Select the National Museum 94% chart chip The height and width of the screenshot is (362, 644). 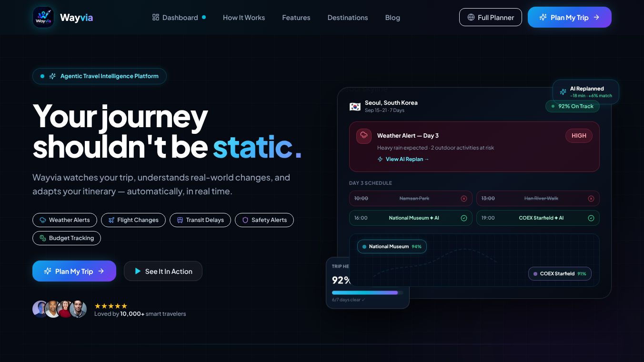392,246
